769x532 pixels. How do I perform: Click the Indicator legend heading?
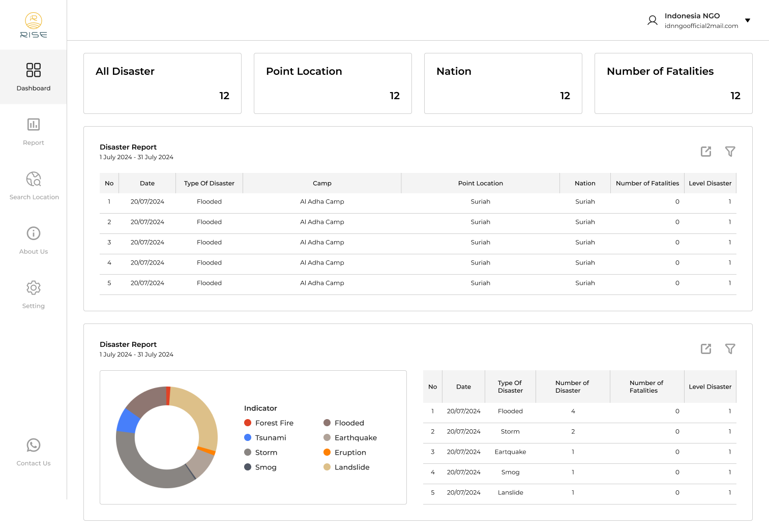(260, 408)
